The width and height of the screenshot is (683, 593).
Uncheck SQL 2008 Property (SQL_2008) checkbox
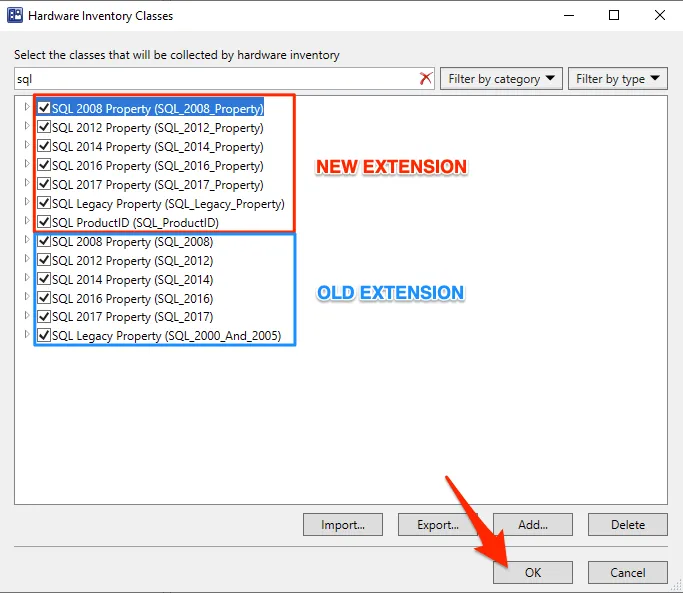point(44,241)
